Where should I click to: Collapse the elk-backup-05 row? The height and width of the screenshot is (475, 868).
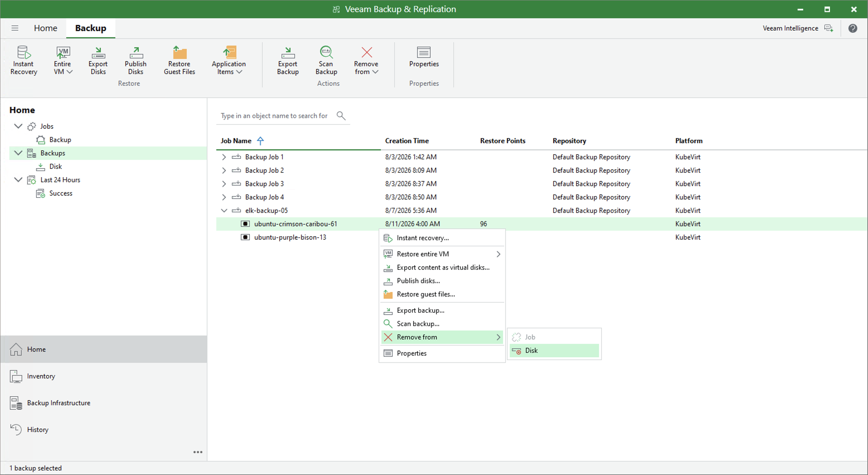click(x=224, y=211)
